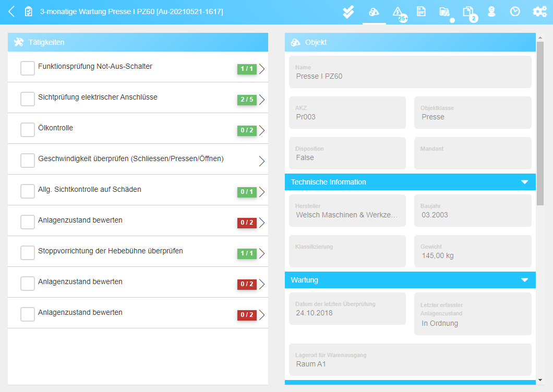
Task: Open the worker with helmet icon
Action: coord(491,11)
